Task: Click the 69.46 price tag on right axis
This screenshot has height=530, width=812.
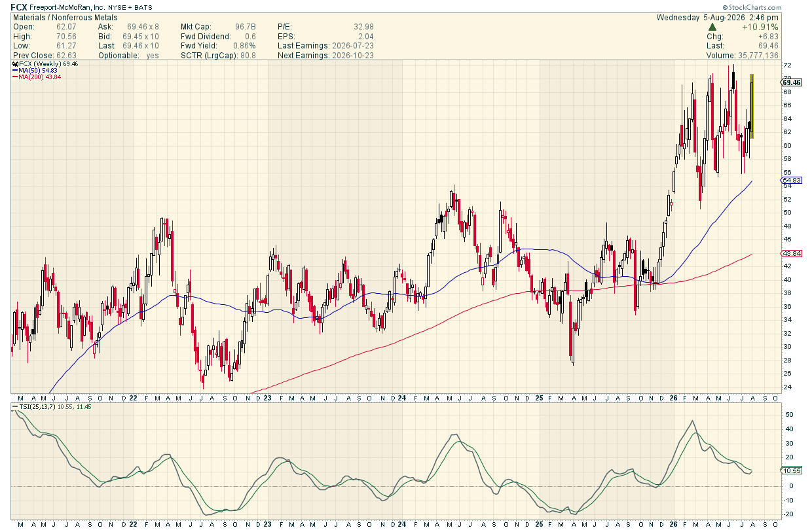Action: pos(792,82)
